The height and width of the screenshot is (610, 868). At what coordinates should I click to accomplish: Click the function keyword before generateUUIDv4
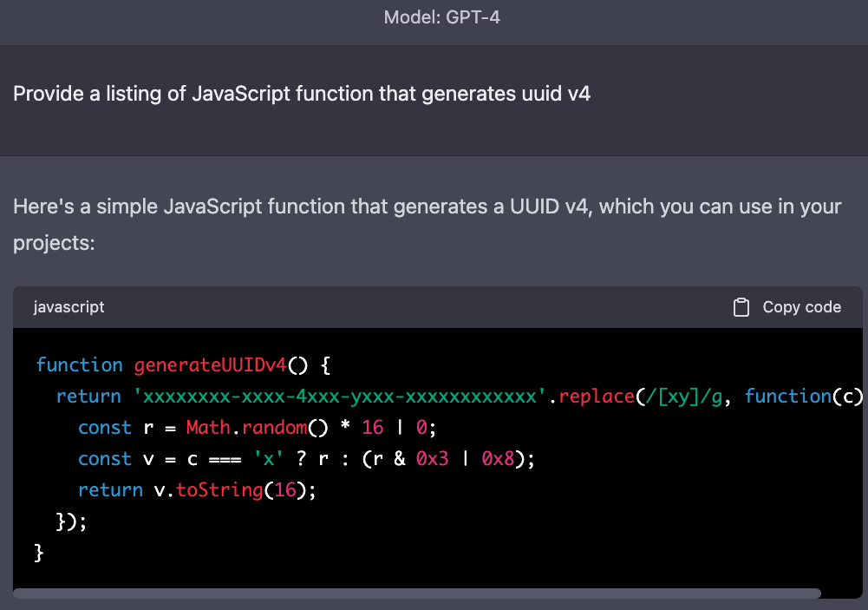79,365
